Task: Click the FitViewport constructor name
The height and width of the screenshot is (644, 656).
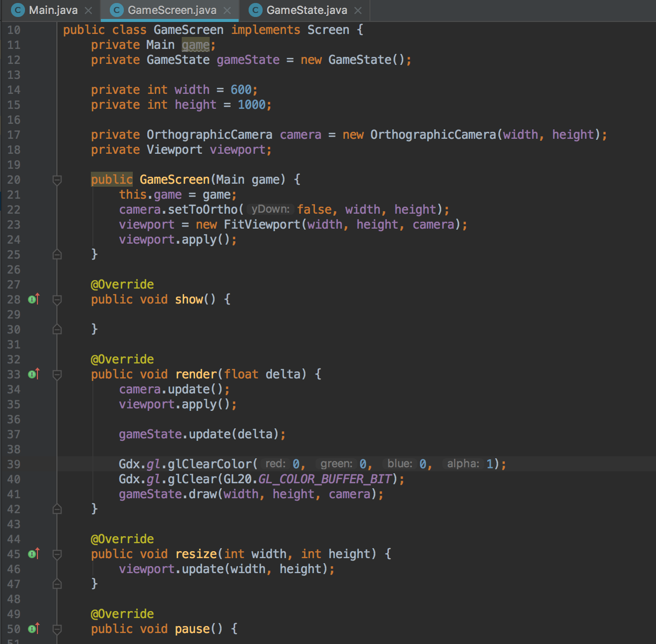Action: click(262, 225)
